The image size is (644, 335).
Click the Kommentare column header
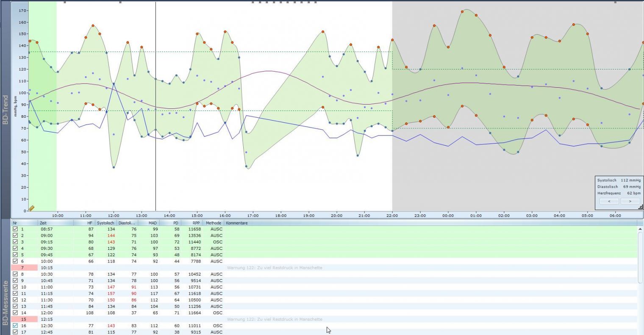pyautogui.click(x=237, y=223)
